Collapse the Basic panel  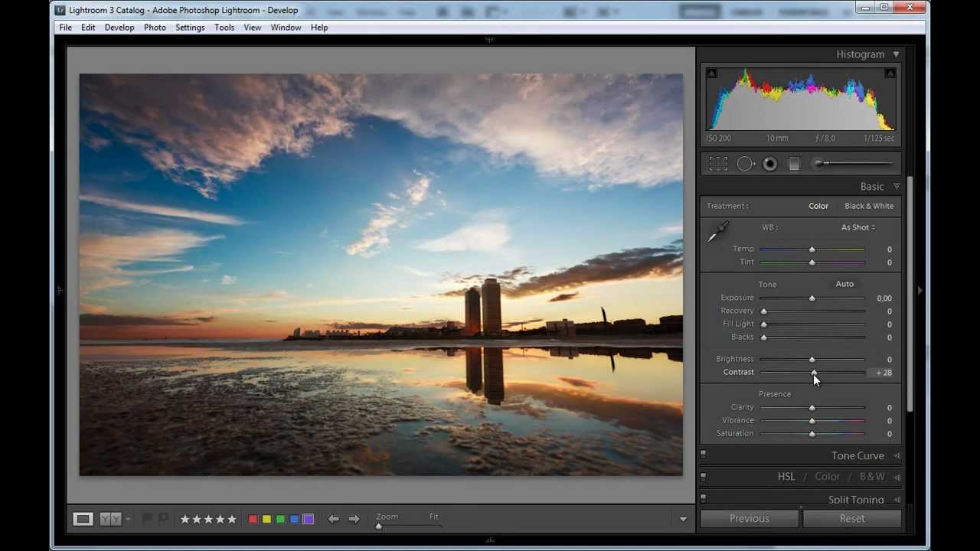point(897,186)
